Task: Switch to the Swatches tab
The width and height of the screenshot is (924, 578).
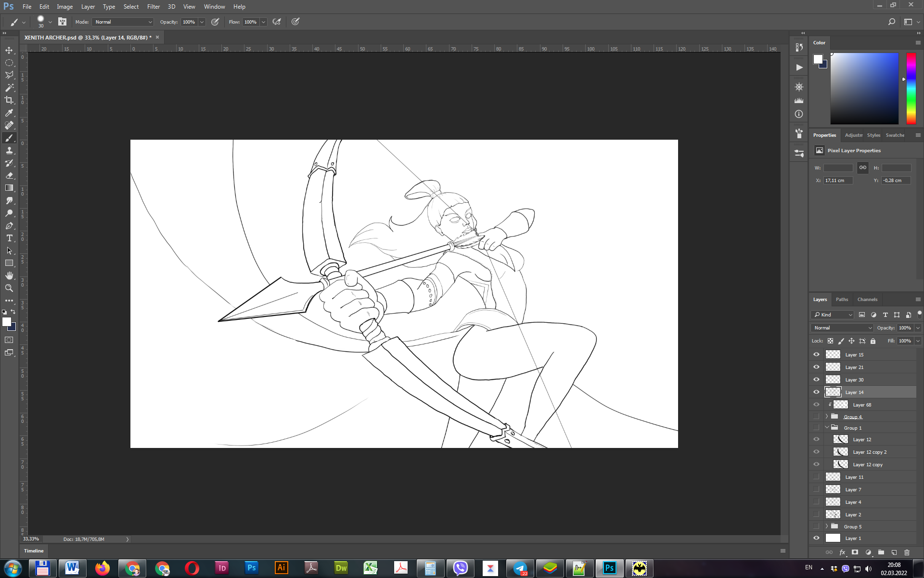Action: coord(895,135)
